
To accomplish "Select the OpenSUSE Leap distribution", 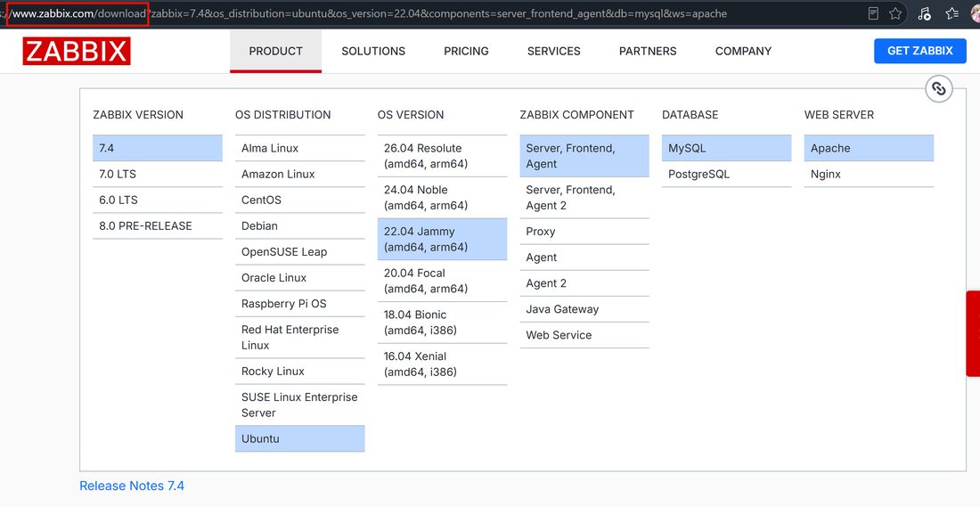I will point(300,252).
